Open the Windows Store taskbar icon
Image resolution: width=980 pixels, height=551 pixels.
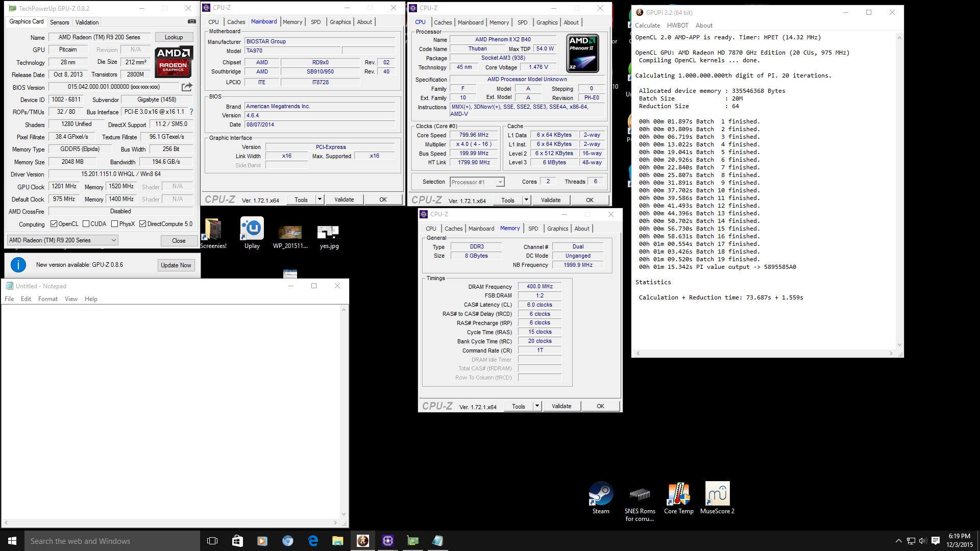pos(237,541)
